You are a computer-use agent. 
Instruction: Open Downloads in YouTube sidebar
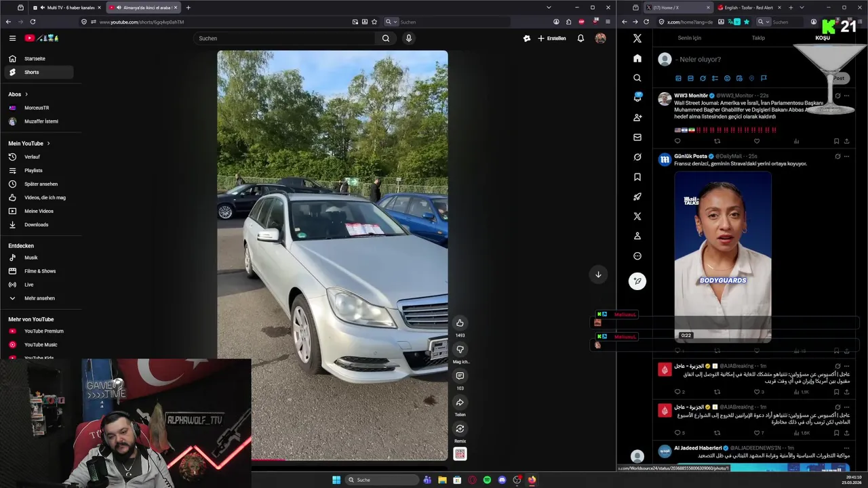tap(39, 225)
